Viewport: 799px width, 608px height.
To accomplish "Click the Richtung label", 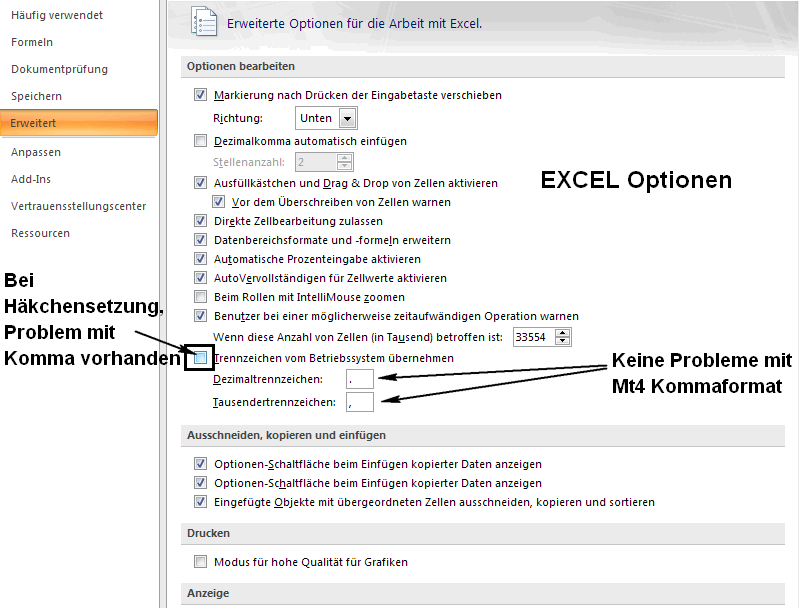I will pyautogui.click(x=238, y=118).
